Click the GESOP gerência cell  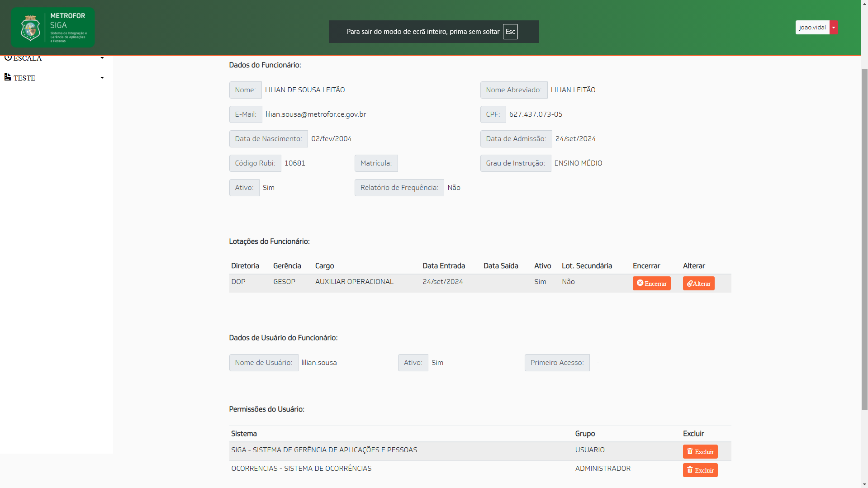pyautogui.click(x=284, y=282)
